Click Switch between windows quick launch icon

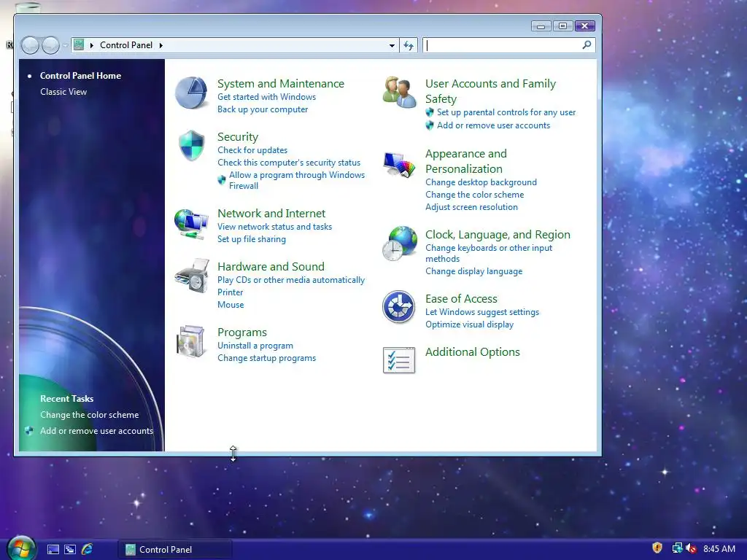click(70, 550)
